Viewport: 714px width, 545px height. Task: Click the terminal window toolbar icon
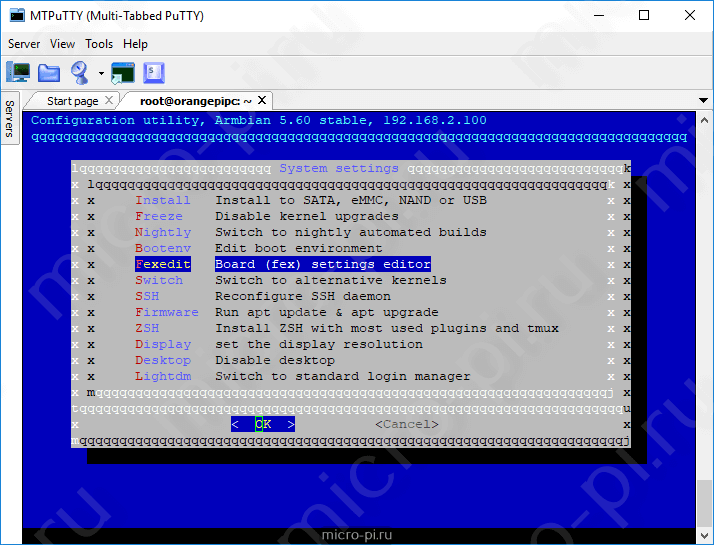(123, 73)
